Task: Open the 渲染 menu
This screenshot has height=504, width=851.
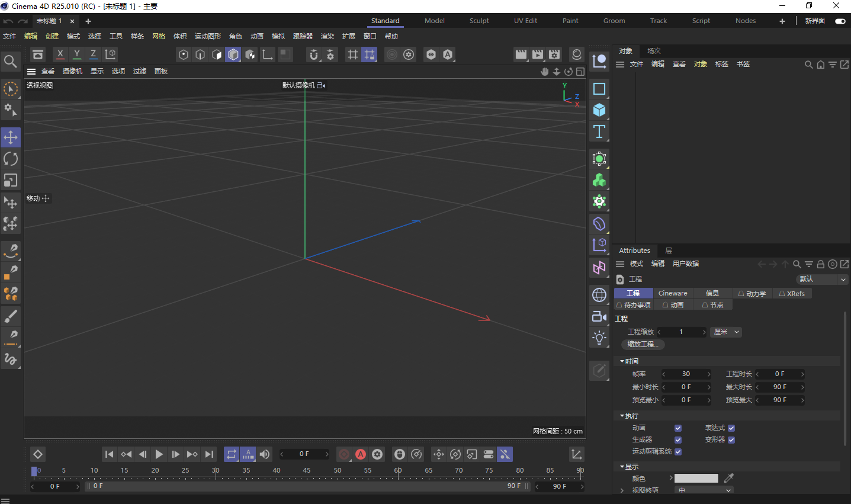Action: coord(327,36)
